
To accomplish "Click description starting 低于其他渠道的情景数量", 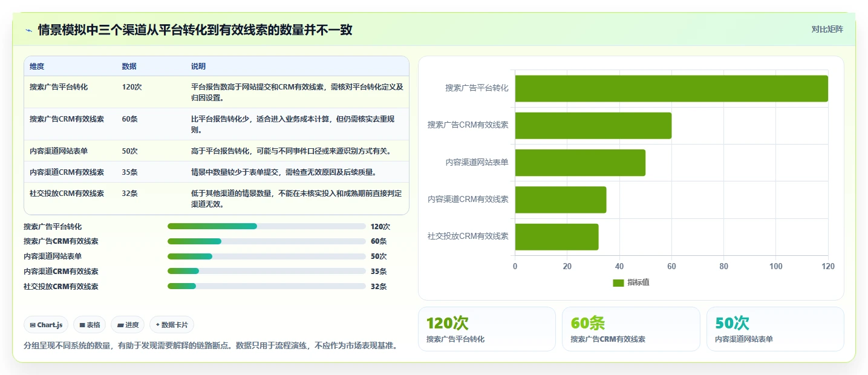I will [297, 198].
